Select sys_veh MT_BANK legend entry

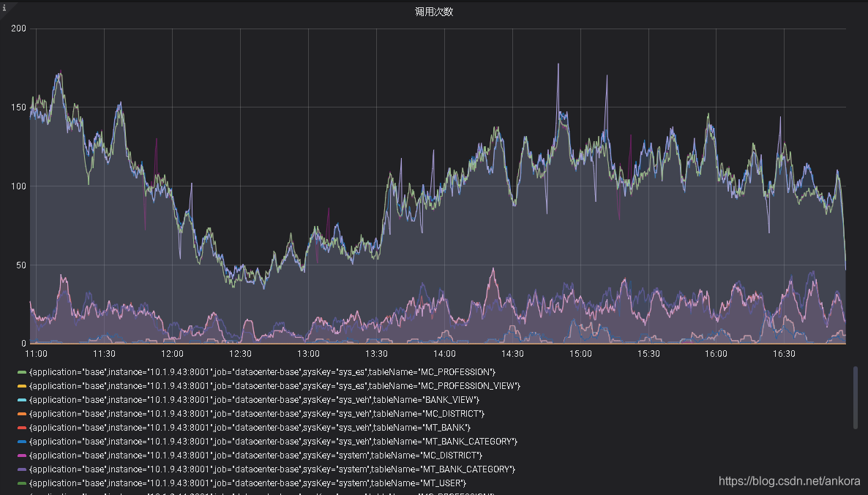click(x=250, y=428)
